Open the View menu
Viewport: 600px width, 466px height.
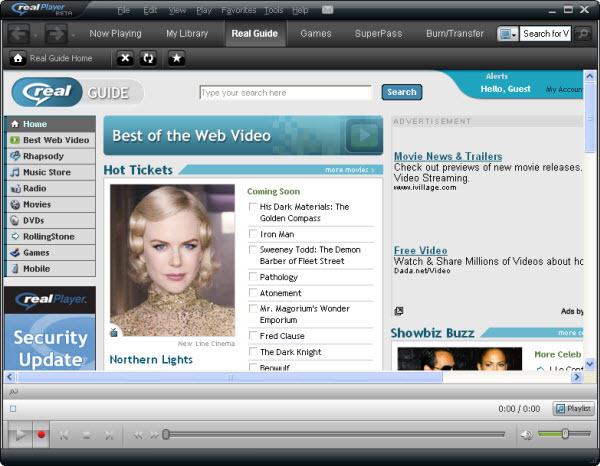[x=177, y=10]
